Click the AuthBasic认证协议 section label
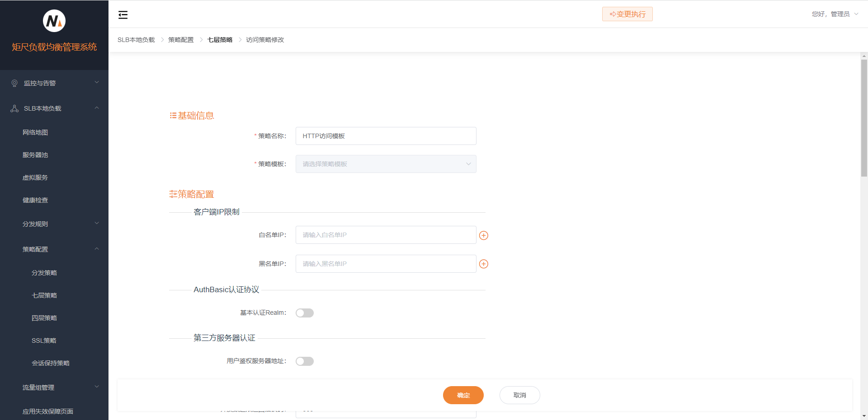The width and height of the screenshot is (868, 420). pos(226,289)
